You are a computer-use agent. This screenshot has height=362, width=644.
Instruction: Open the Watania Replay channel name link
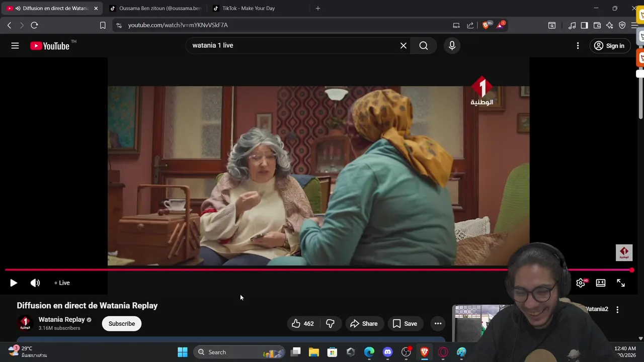(61, 320)
